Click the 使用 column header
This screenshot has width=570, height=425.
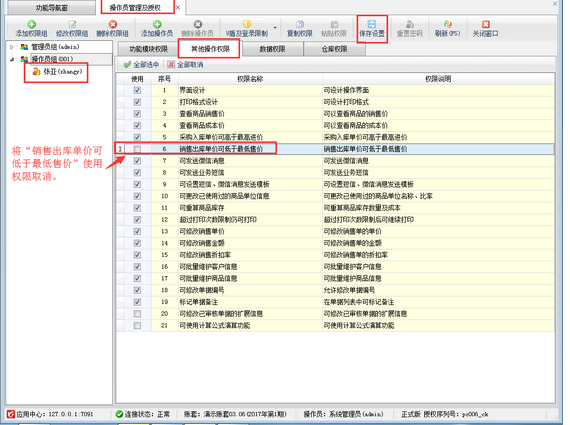point(137,79)
